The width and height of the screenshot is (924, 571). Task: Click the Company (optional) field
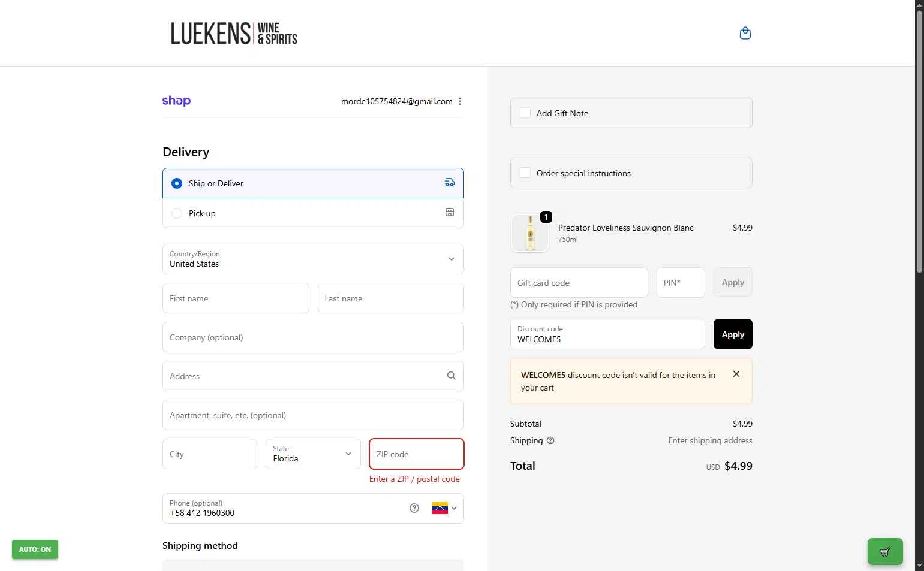tap(313, 337)
